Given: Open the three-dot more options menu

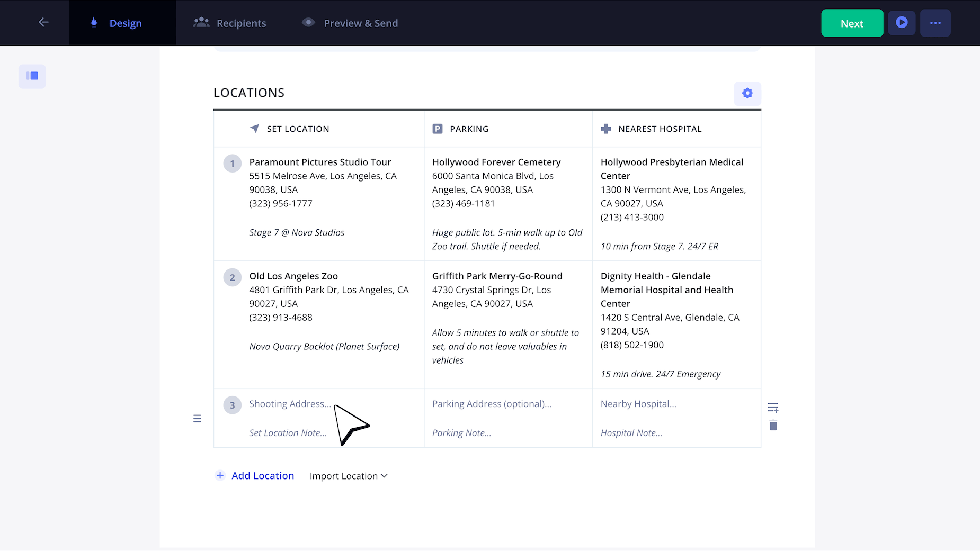Looking at the screenshot, I should (935, 23).
